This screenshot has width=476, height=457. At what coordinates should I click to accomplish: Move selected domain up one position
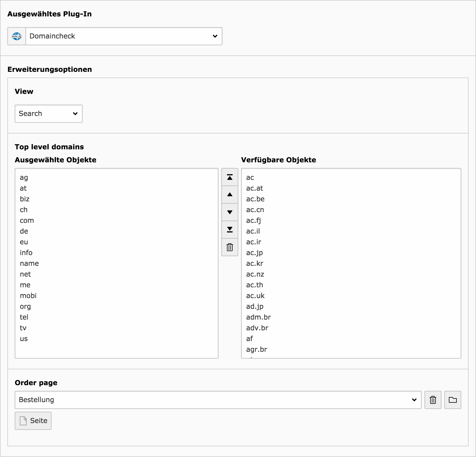click(x=230, y=195)
